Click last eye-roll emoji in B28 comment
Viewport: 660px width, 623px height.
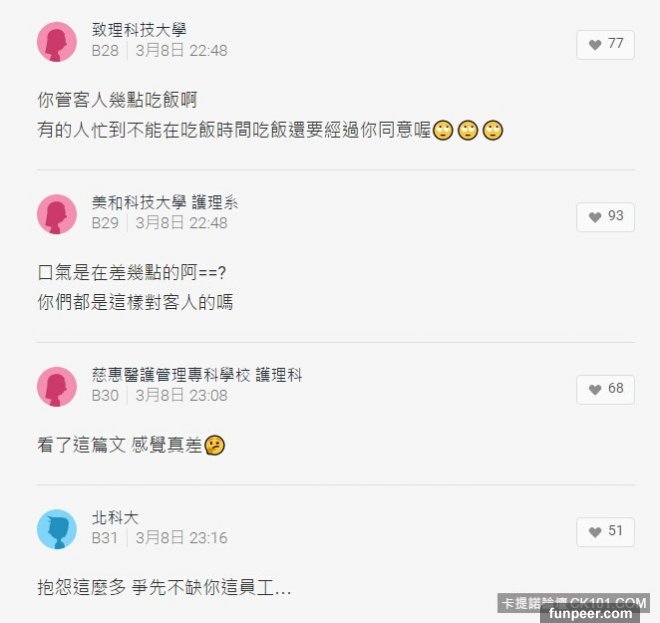(x=493, y=130)
